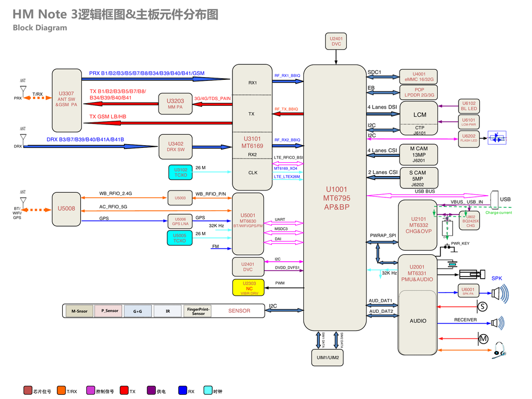This screenshot has width=532, height=399.
Task: Select the U3101 MT6169 transceiver block
Action: point(252,127)
